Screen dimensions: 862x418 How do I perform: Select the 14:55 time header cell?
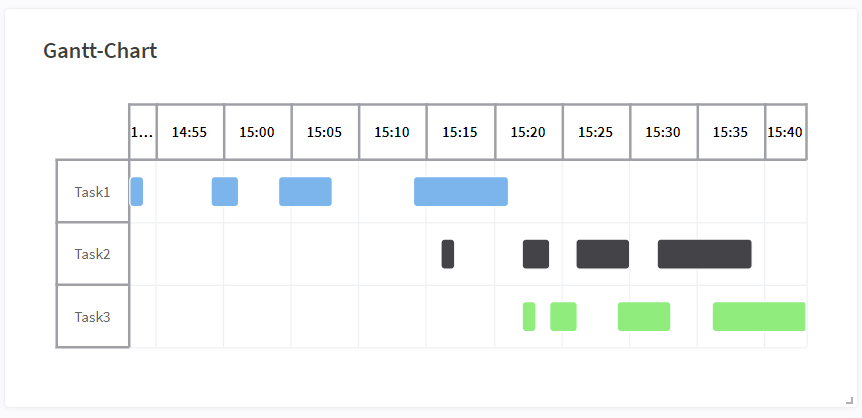point(190,132)
